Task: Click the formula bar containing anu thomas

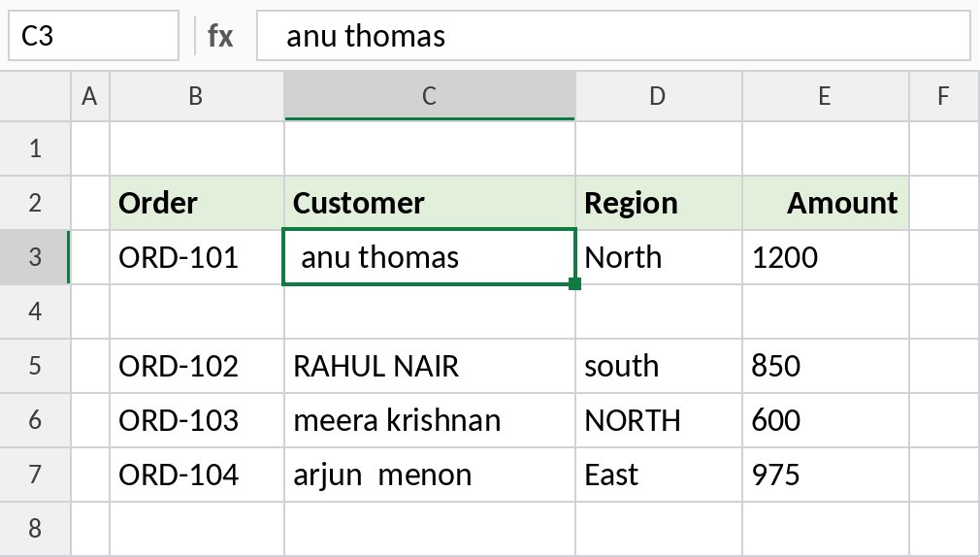Action: click(x=613, y=36)
